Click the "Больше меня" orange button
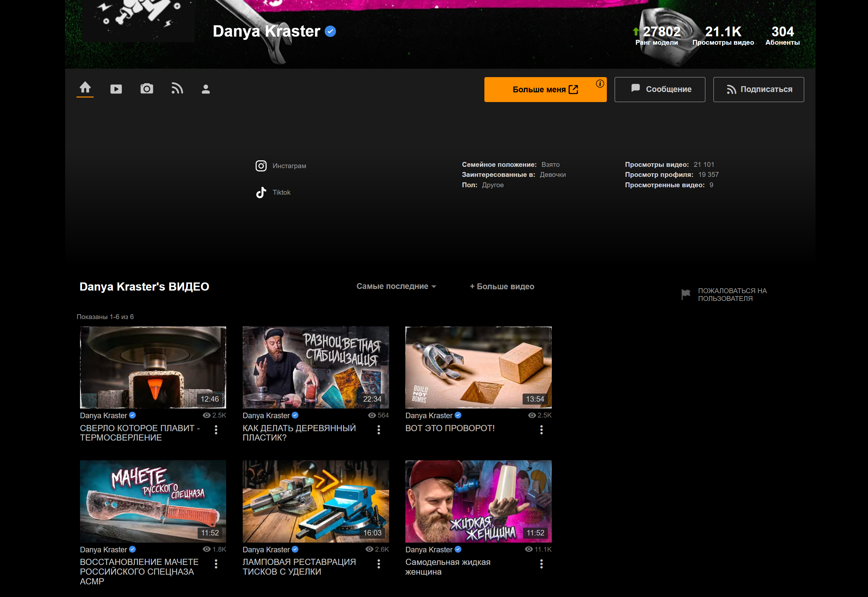The width and height of the screenshot is (868, 597). (x=545, y=89)
